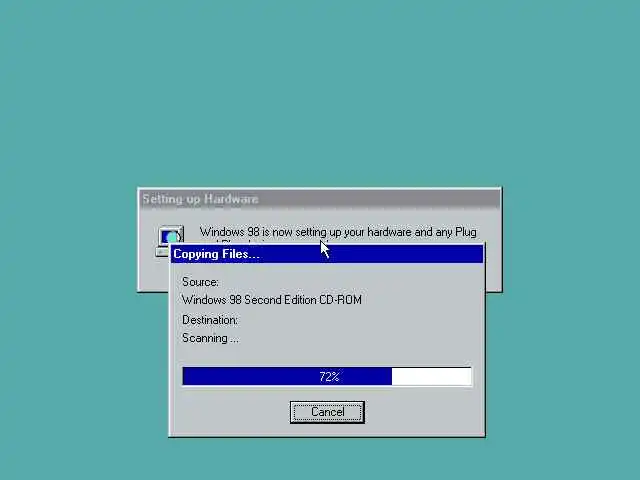Click the Destination: label

click(210, 320)
